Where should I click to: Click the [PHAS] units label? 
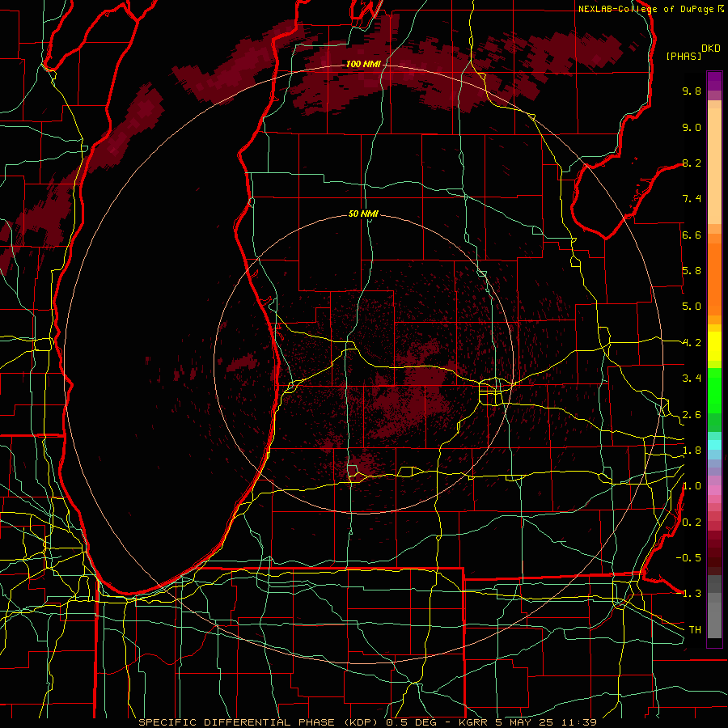[684, 57]
